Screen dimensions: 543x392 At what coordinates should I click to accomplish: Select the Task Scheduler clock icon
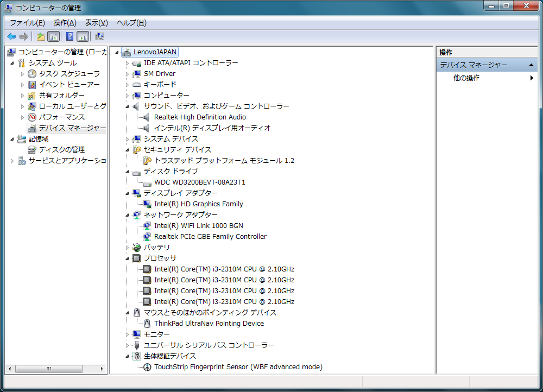point(32,74)
